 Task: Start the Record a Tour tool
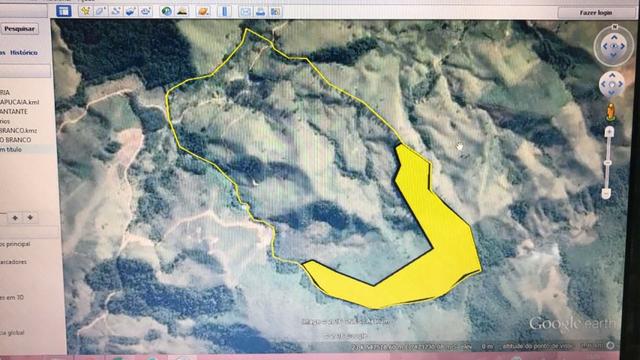coord(145,11)
